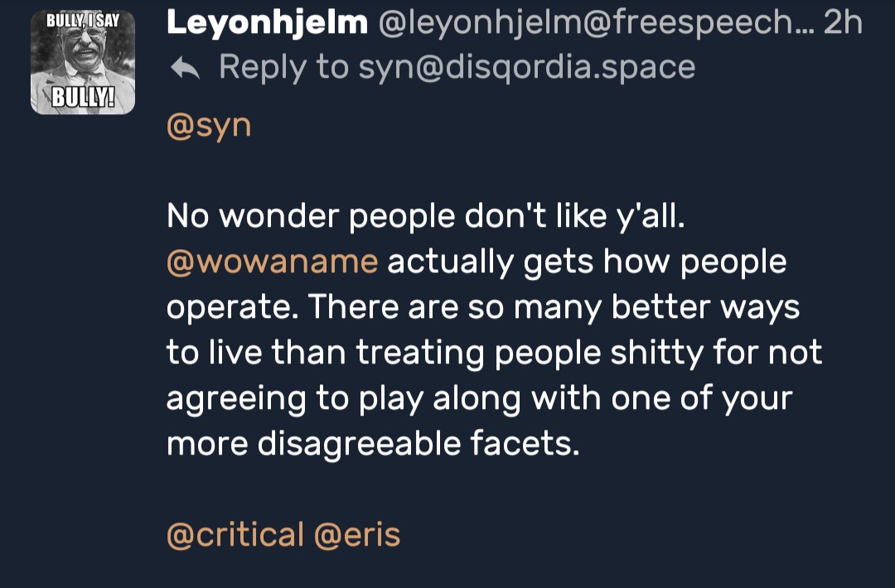Screen dimensions: 895x588
Task: Click the phrase 'agreeing to play along'
Action: pyautogui.click(x=344, y=398)
